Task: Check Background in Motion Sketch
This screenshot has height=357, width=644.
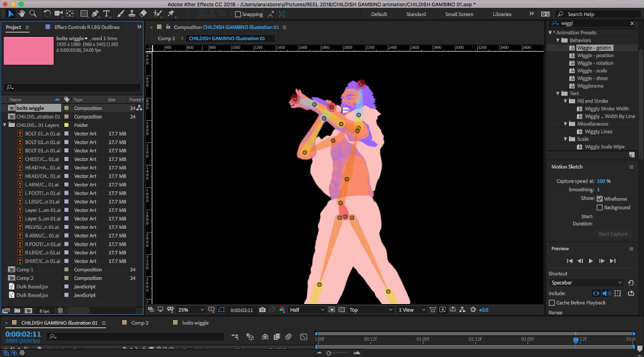Action: tap(600, 207)
